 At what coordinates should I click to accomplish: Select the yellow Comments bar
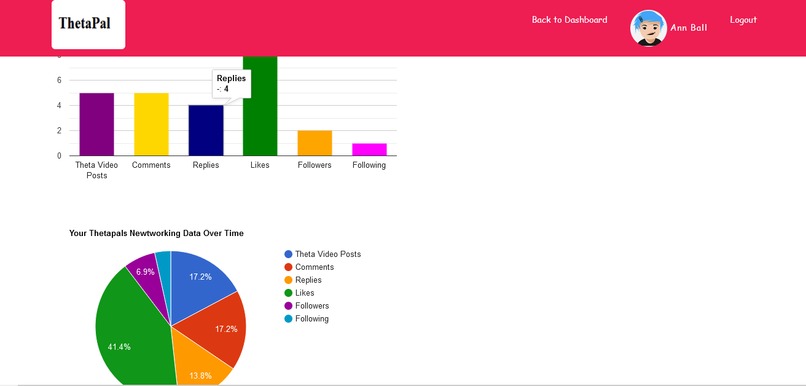(151, 124)
